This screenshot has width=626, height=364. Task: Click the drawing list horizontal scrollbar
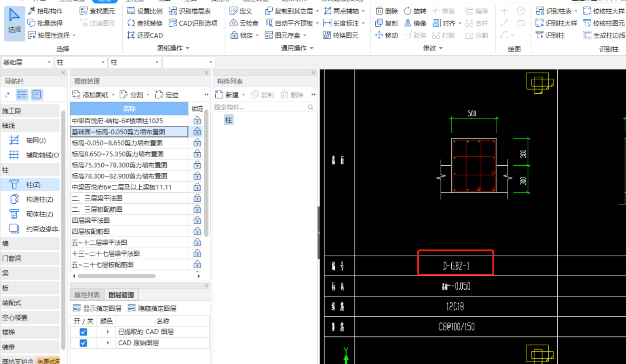117,276
